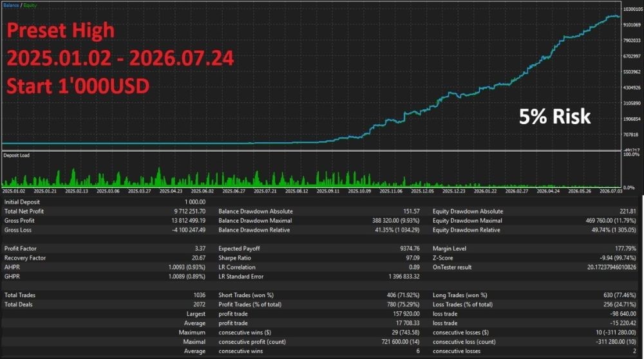Select the Z-Score value -9.94 (99.74%)
The width and height of the screenshot is (644, 359).
tap(618, 258)
